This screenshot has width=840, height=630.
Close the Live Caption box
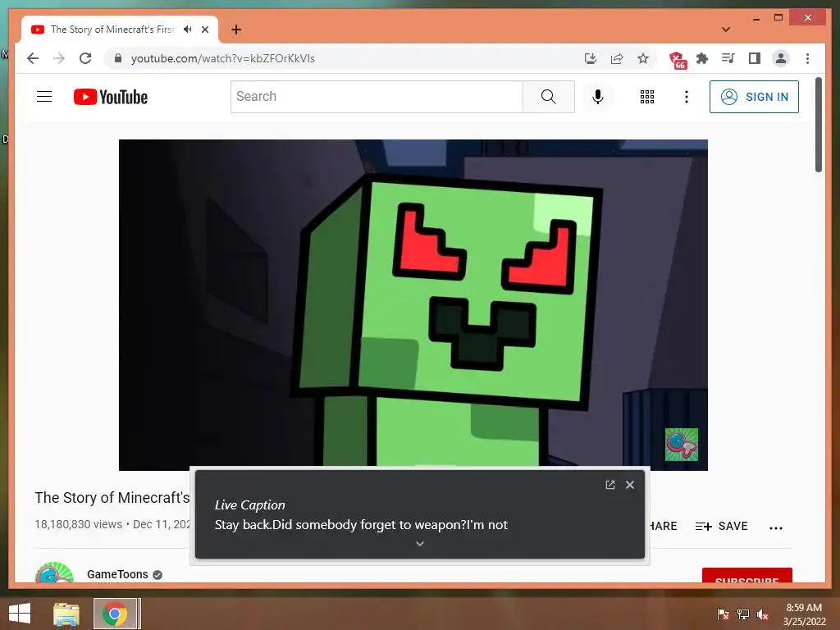630,485
